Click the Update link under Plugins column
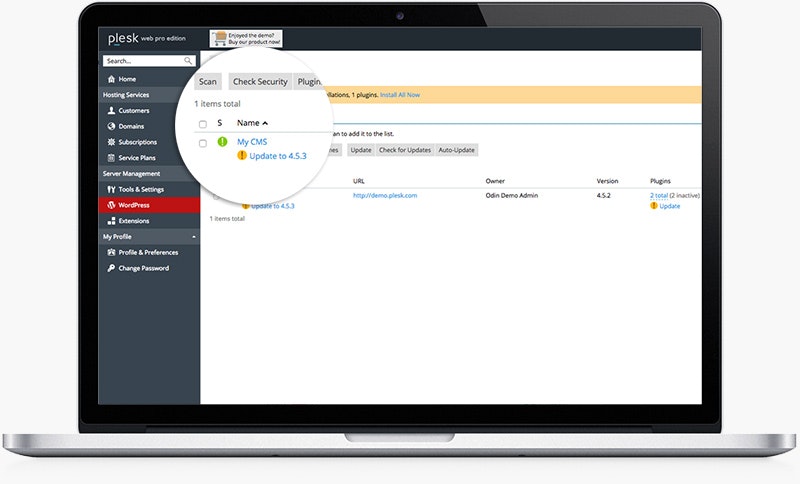The image size is (800, 484). (670, 206)
